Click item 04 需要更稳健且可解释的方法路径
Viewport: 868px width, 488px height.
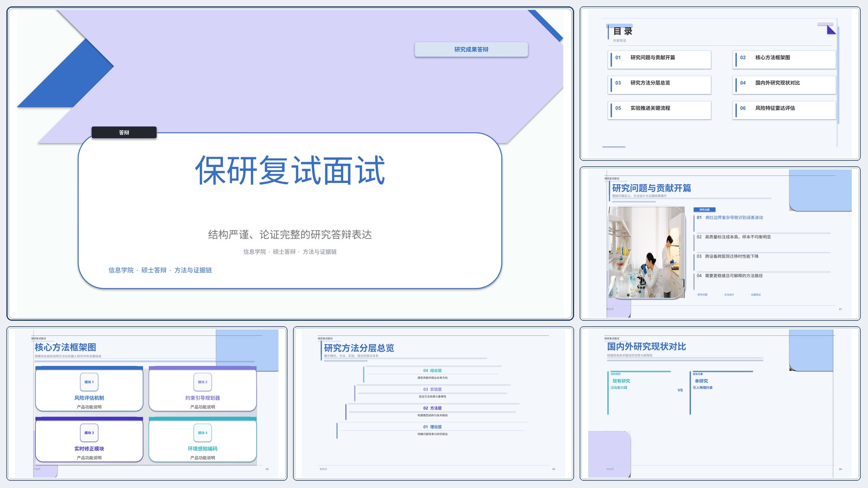coord(729,276)
